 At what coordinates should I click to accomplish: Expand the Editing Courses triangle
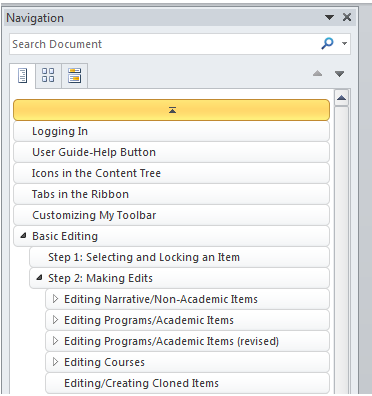click(55, 362)
